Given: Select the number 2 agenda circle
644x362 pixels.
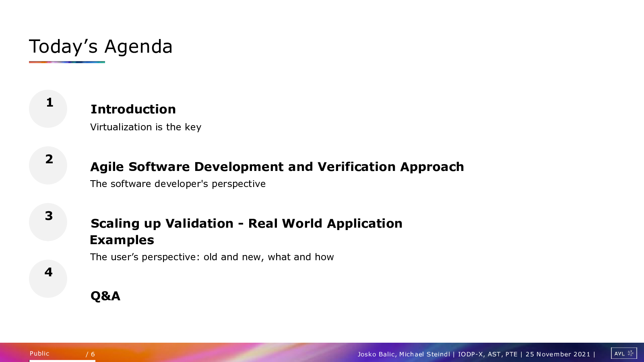Looking at the screenshot, I should 48,165.
